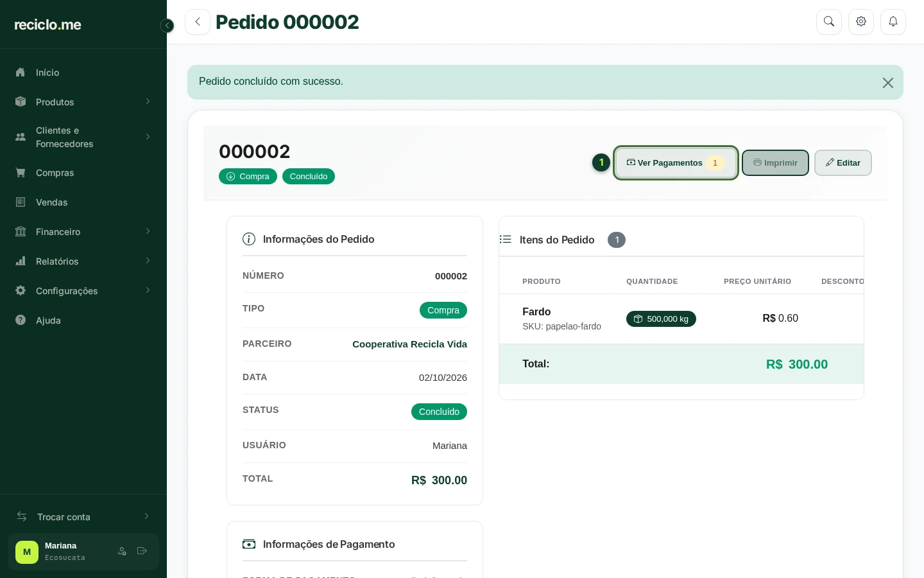Open the user settings icon beside Mariana
Screen dimensions: 924x578
(x=122, y=551)
